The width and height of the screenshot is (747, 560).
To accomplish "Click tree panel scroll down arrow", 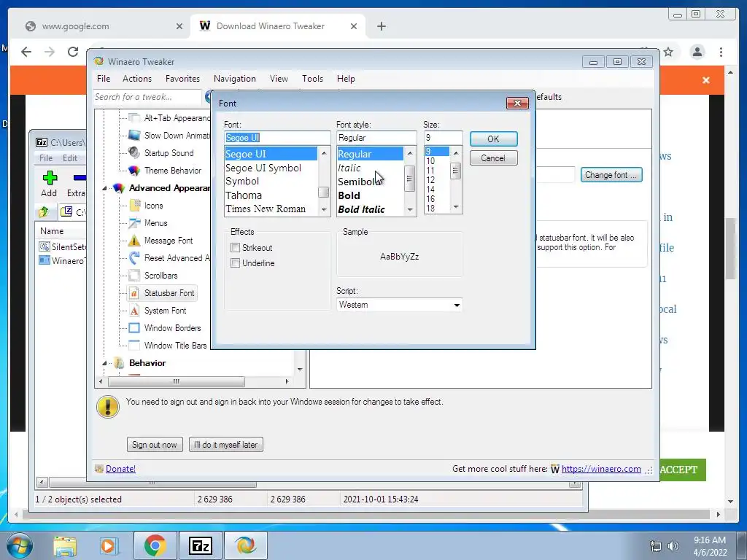I will pyautogui.click(x=300, y=370).
